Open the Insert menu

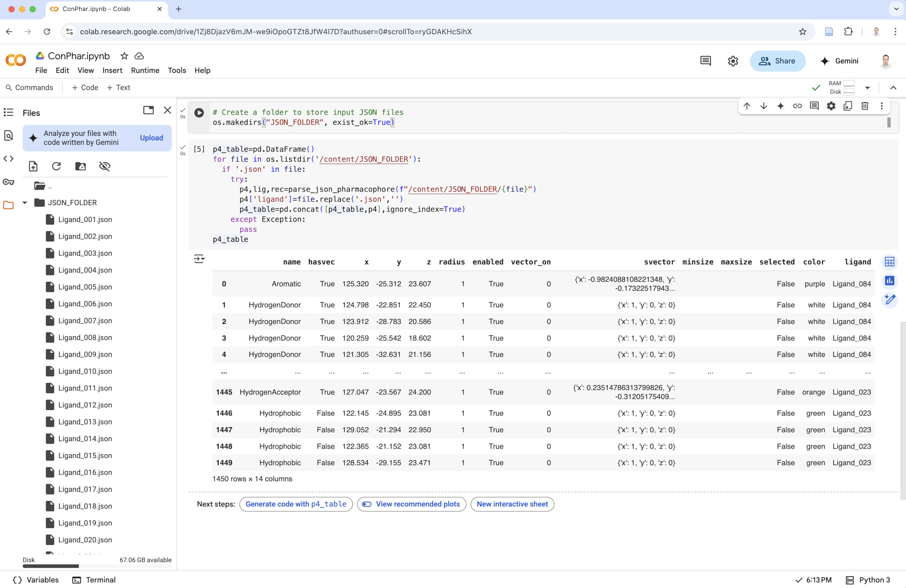point(112,70)
